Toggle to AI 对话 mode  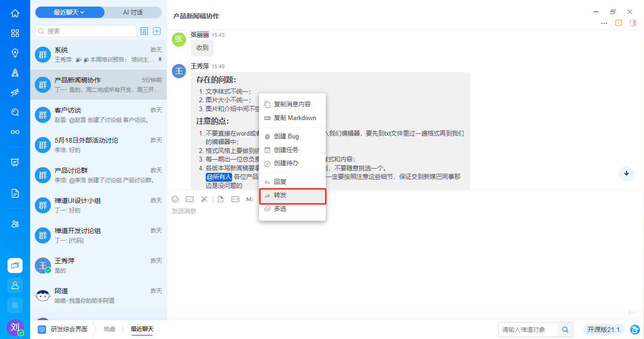click(x=133, y=12)
